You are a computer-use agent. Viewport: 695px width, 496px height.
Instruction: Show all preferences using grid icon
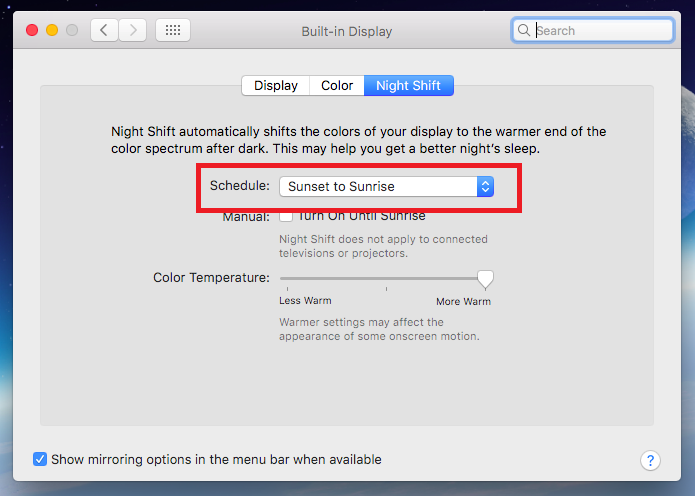[173, 30]
